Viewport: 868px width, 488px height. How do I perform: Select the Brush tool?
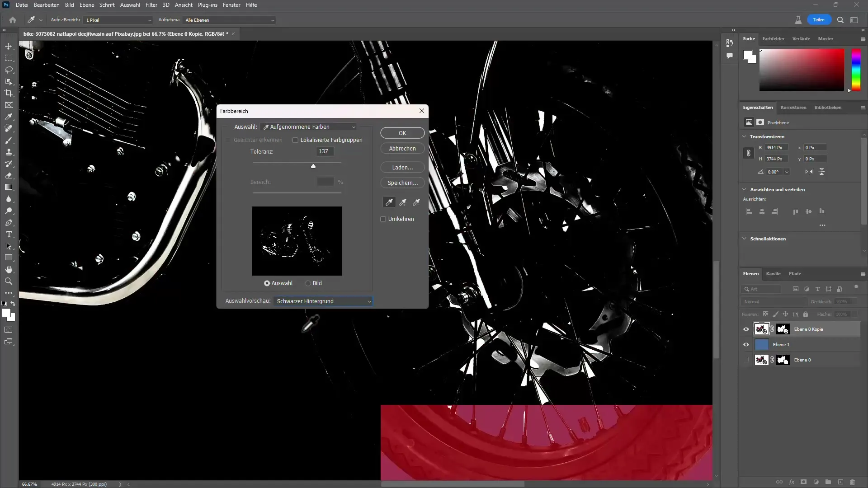tap(9, 140)
